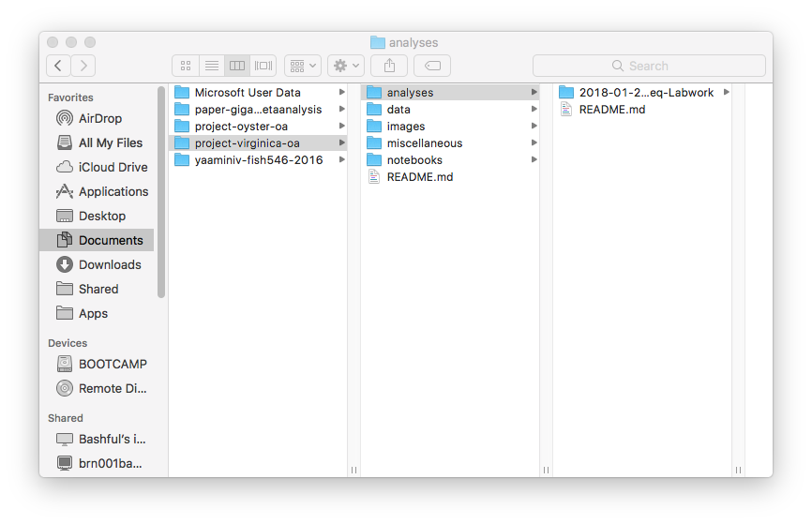Open iCloud Drive from sidebar

97,167
